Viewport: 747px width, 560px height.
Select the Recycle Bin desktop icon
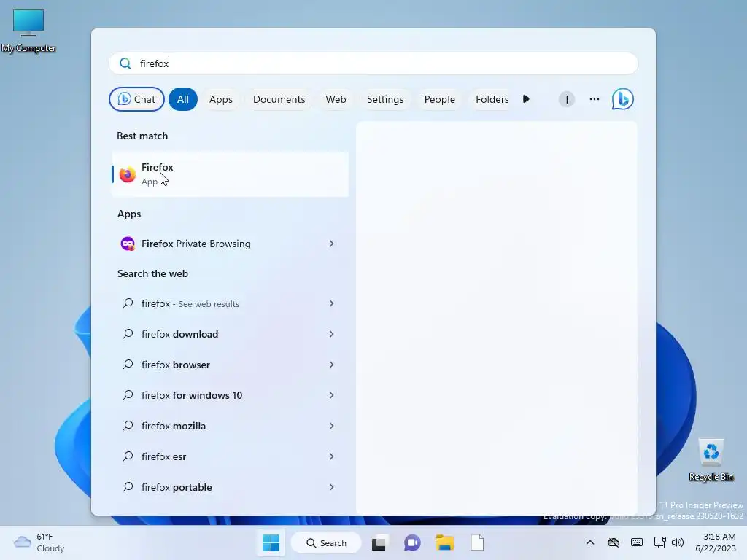pos(711,460)
